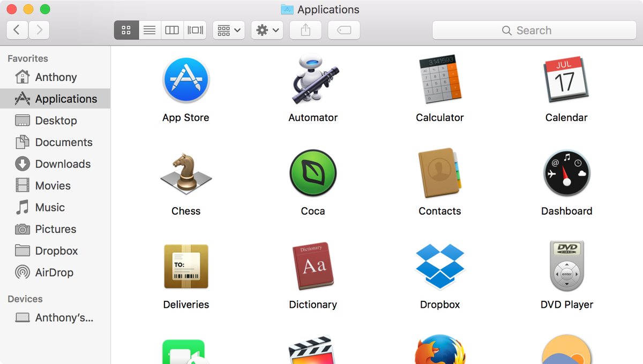
Task: Select Anthony's computer under Devices
Action: point(55,317)
